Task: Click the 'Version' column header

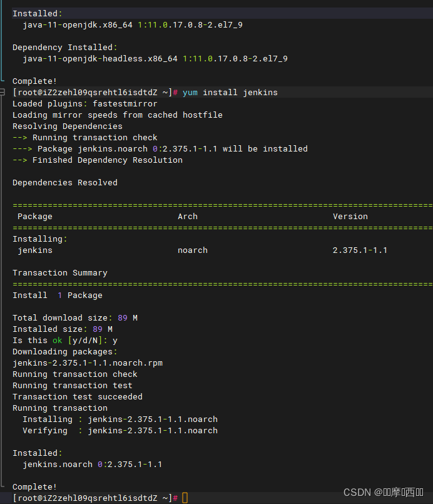Action: pyautogui.click(x=350, y=217)
